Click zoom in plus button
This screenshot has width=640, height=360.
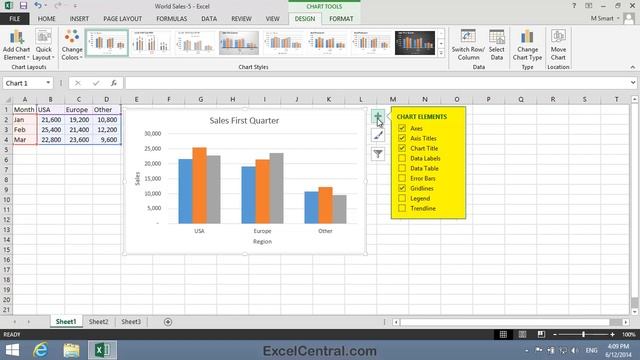(x=612, y=334)
